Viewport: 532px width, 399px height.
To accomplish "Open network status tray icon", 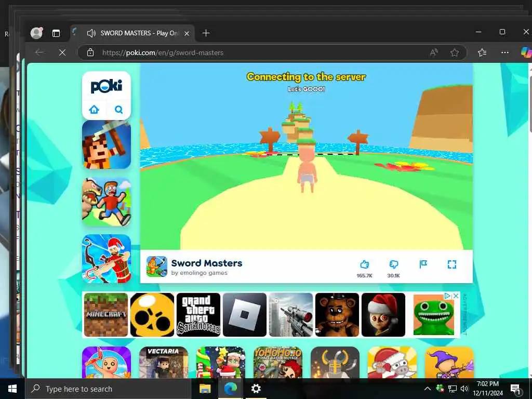I will coord(453,389).
